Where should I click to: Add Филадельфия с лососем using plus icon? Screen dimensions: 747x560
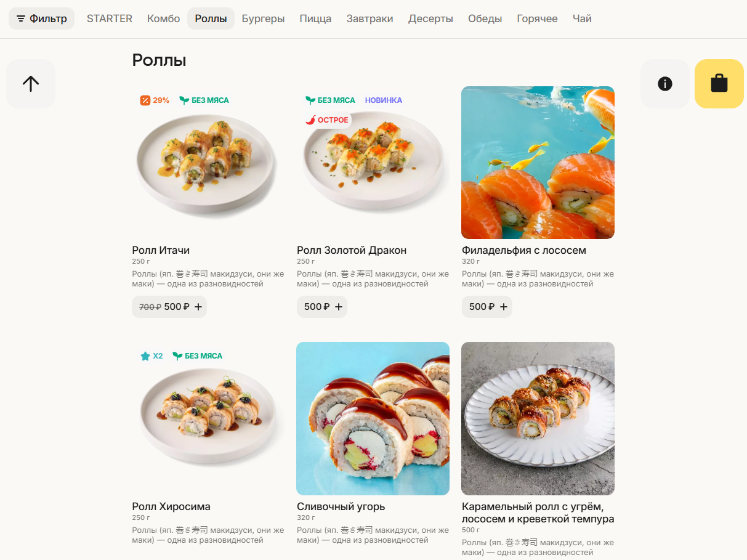tap(504, 307)
